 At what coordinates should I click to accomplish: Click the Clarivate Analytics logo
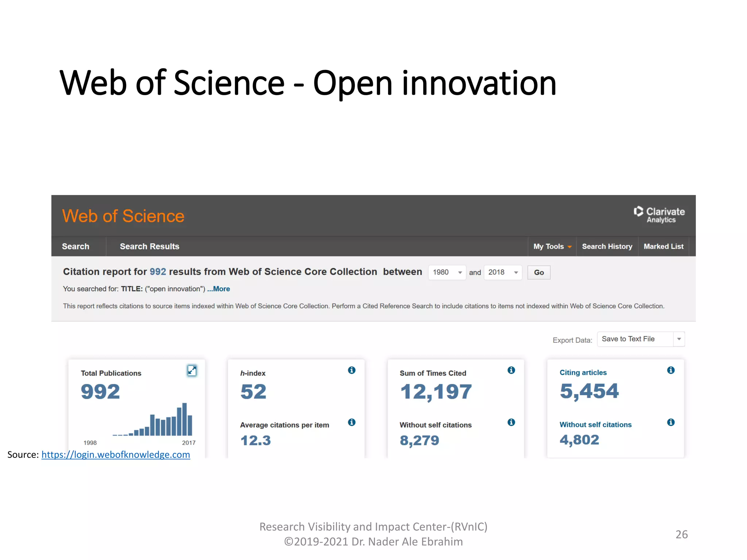(659, 215)
